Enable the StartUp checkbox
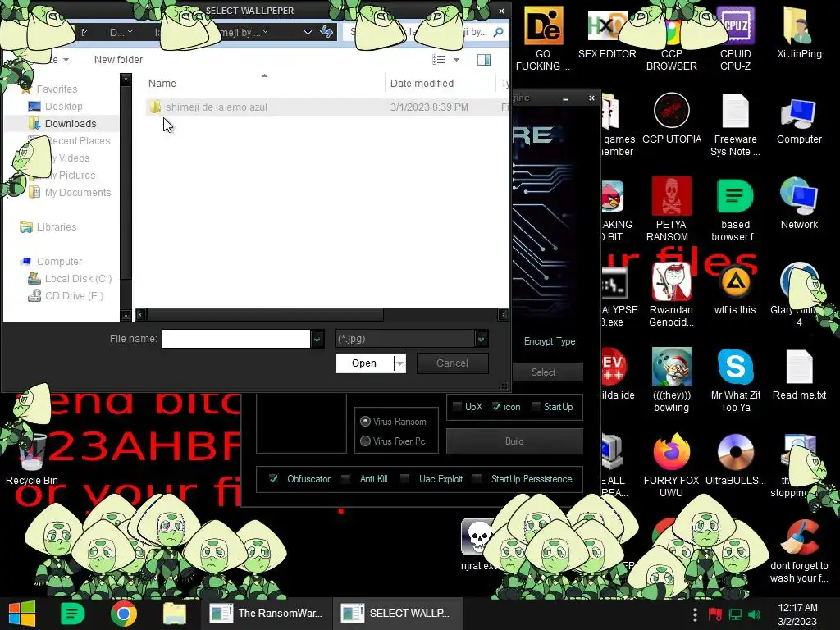This screenshot has height=630, width=840. pos(536,407)
